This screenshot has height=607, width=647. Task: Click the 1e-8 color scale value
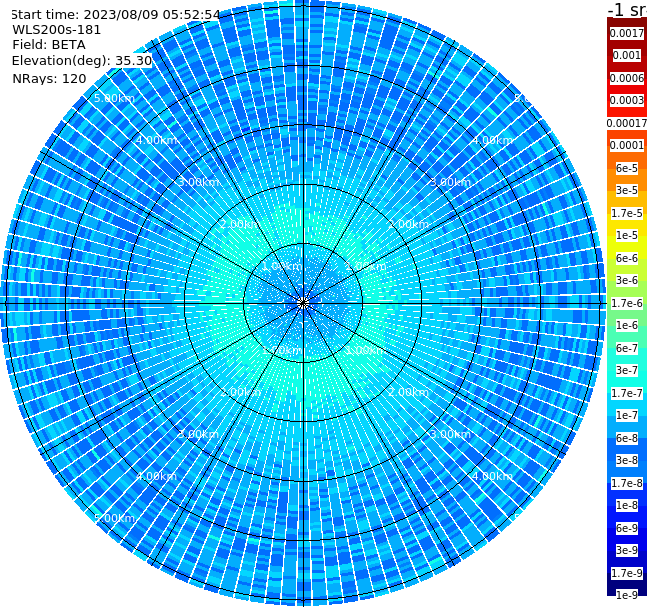[x=627, y=505]
